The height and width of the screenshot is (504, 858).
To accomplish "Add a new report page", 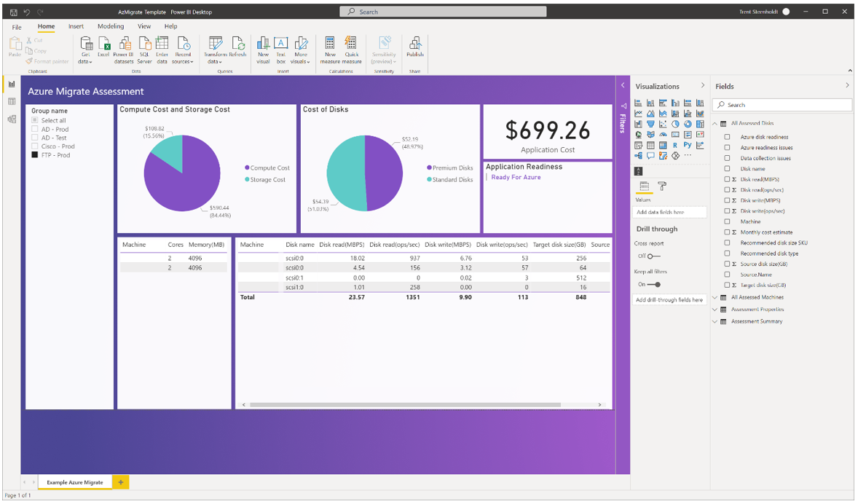I will tap(120, 482).
